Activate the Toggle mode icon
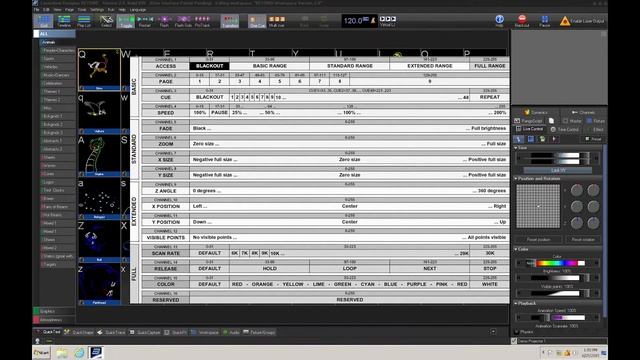640x360 pixels. tap(126, 21)
